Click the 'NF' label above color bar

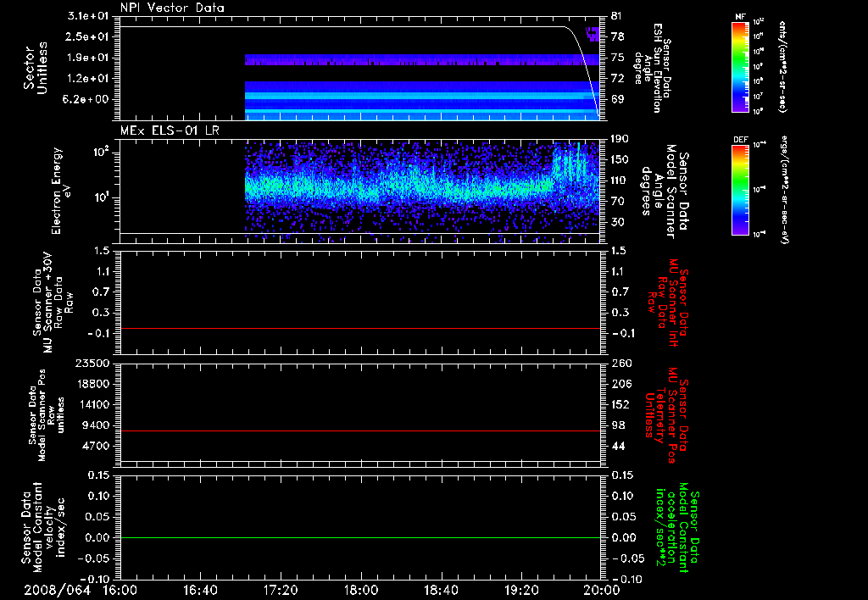(x=740, y=17)
